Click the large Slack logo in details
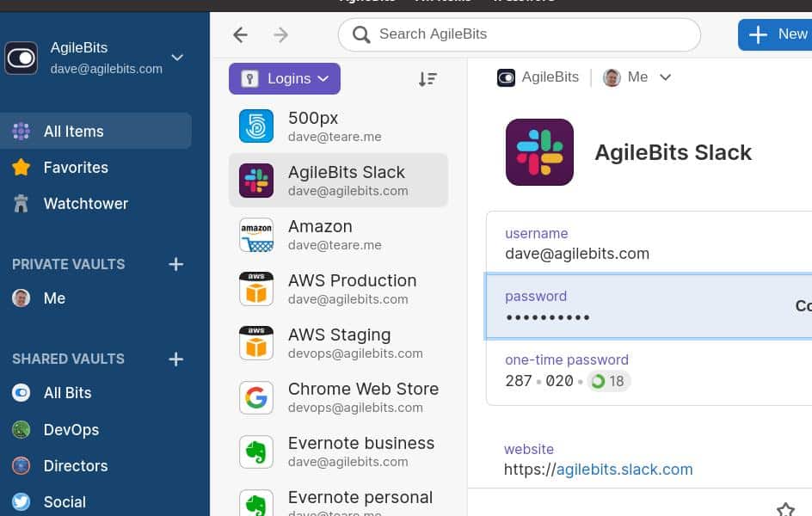 point(539,152)
